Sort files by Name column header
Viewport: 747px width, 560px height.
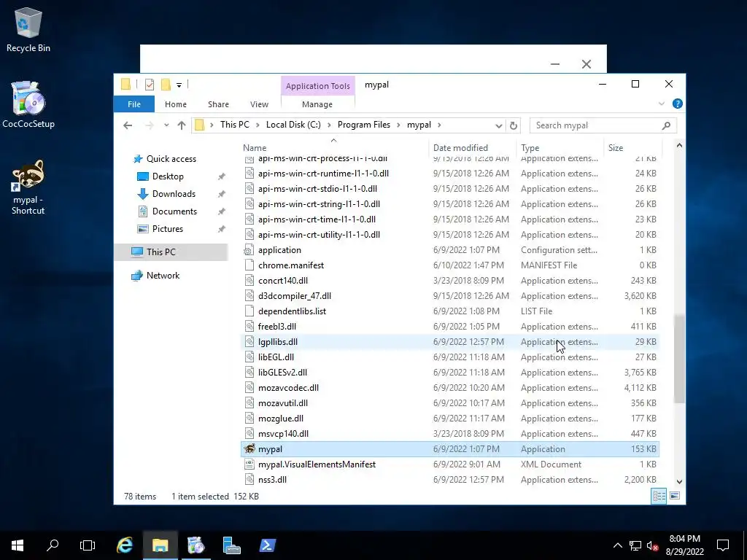tap(333, 147)
